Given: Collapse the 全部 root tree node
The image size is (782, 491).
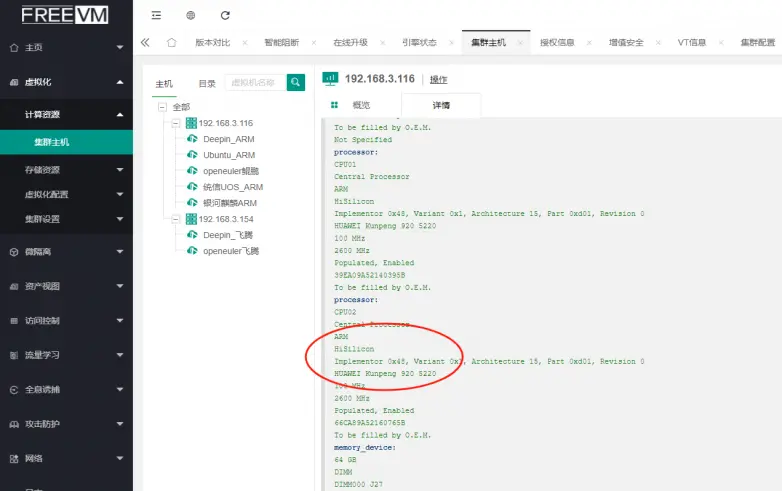Looking at the screenshot, I should point(161,107).
